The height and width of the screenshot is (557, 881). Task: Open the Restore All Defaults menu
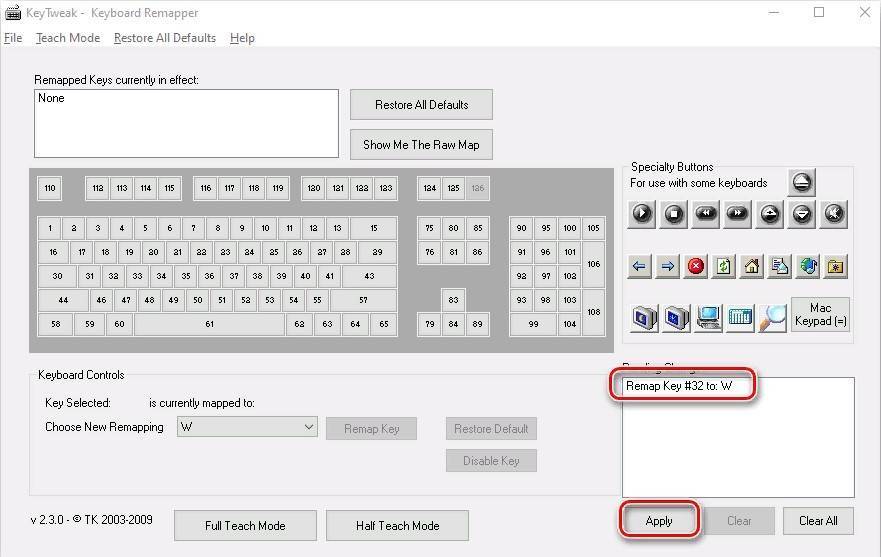coord(165,38)
